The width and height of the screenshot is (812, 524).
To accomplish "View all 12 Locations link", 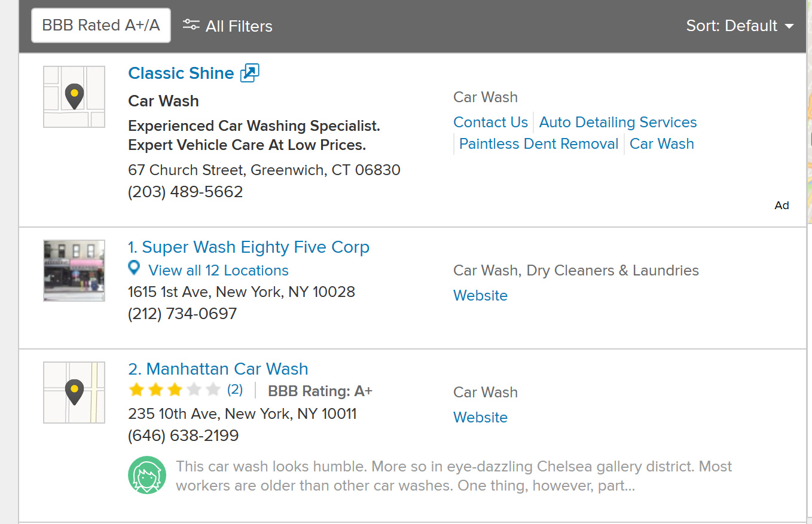I will click(x=218, y=271).
